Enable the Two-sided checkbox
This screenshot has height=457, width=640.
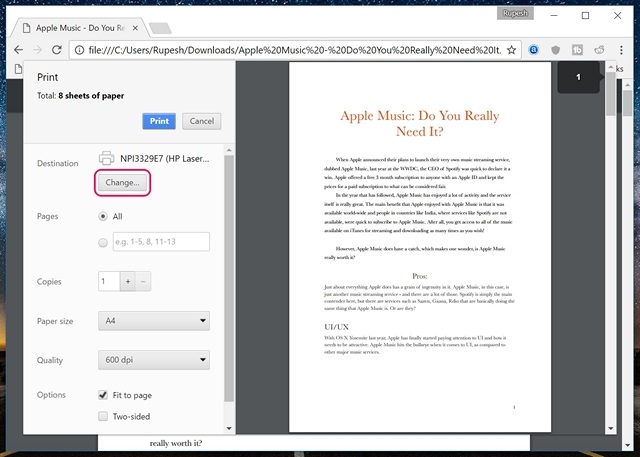103,416
